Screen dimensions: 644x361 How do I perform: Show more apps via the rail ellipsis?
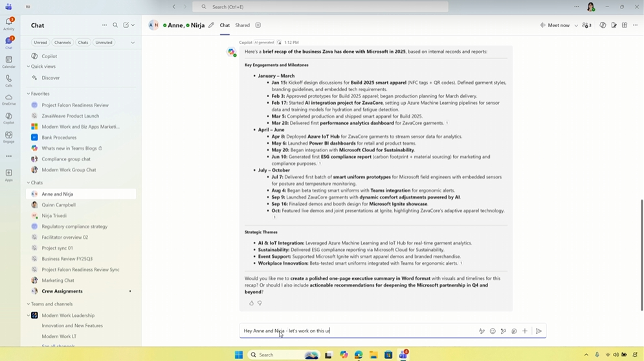(x=8, y=156)
